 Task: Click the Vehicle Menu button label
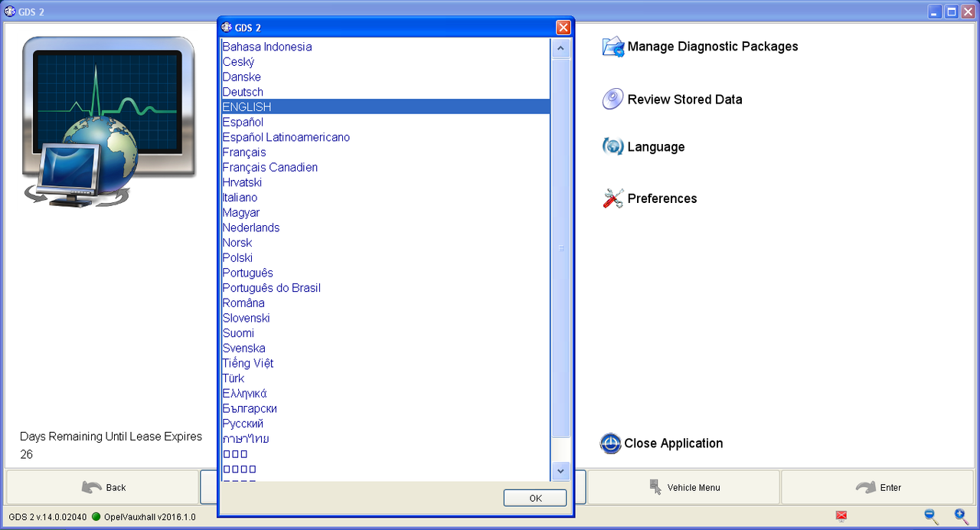694,488
